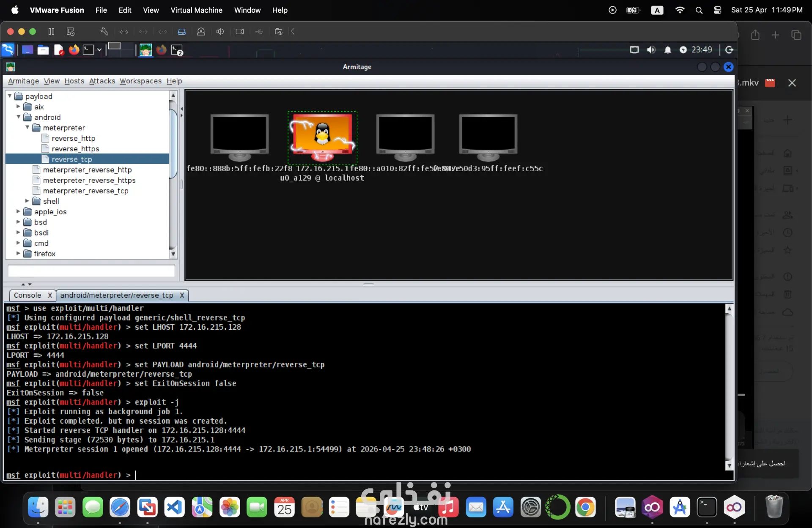This screenshot has width=812, height=528.
Task: Show the desktop from Kali panel
Action: 27,50
